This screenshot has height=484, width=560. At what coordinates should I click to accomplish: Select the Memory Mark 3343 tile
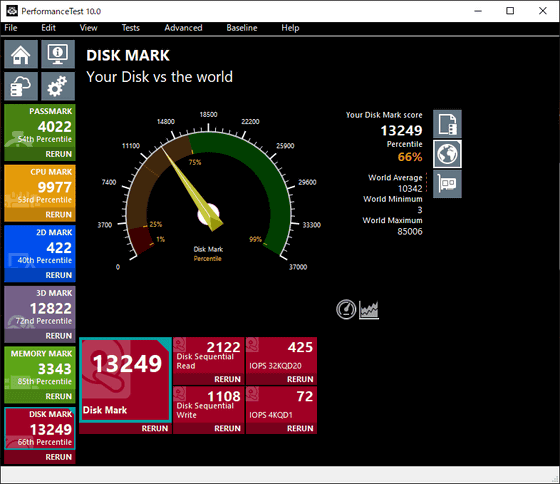coord(40,369)
